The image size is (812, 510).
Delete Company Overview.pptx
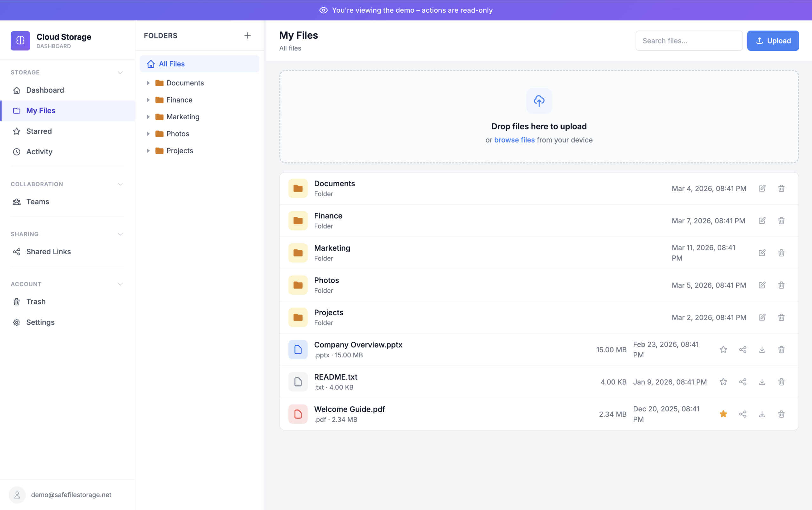coord(781,349)
